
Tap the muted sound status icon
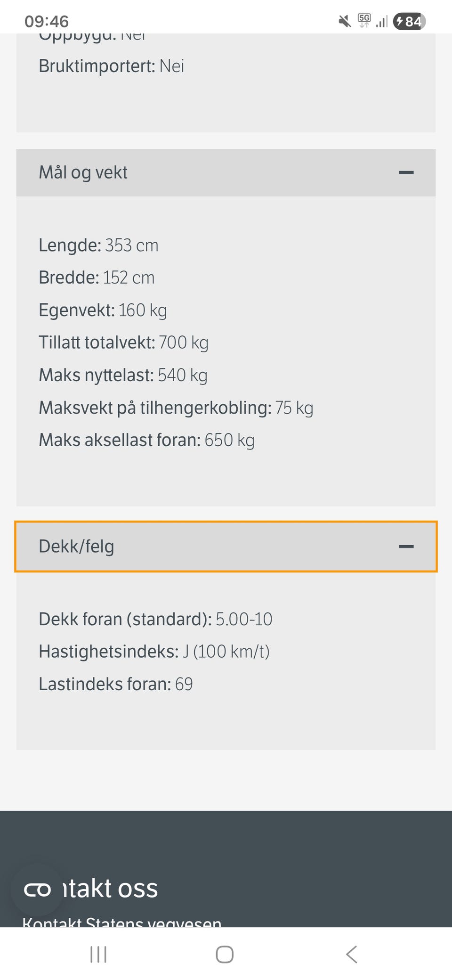[x=345, y=21]
